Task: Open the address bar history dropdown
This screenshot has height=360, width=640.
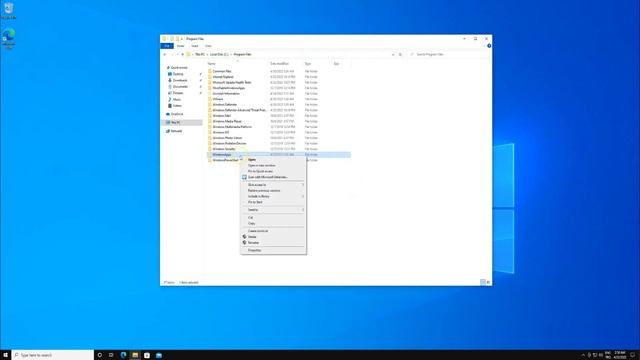Action: pos(393,54)
